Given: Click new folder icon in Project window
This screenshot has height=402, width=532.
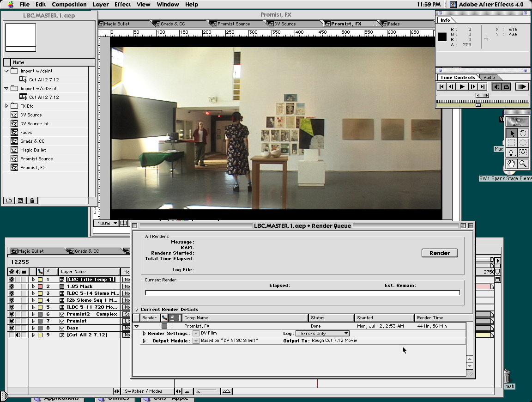Looking at the screenshot, I should click(9, 201).
